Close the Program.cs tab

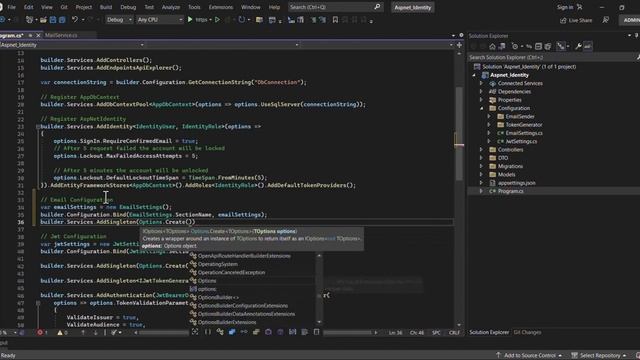[38, 36]
